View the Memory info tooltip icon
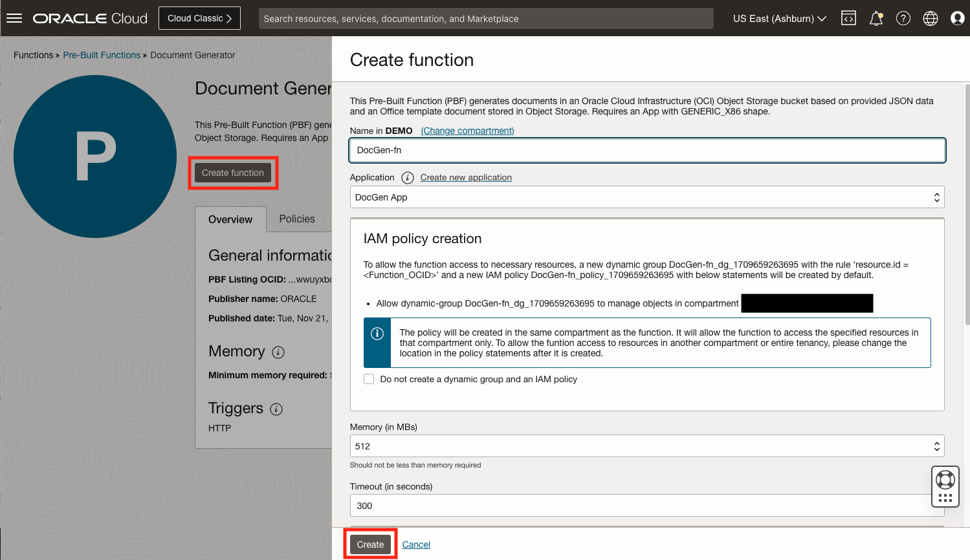The width and height of the screenshot is (970, 560). [x=277, y=352]
